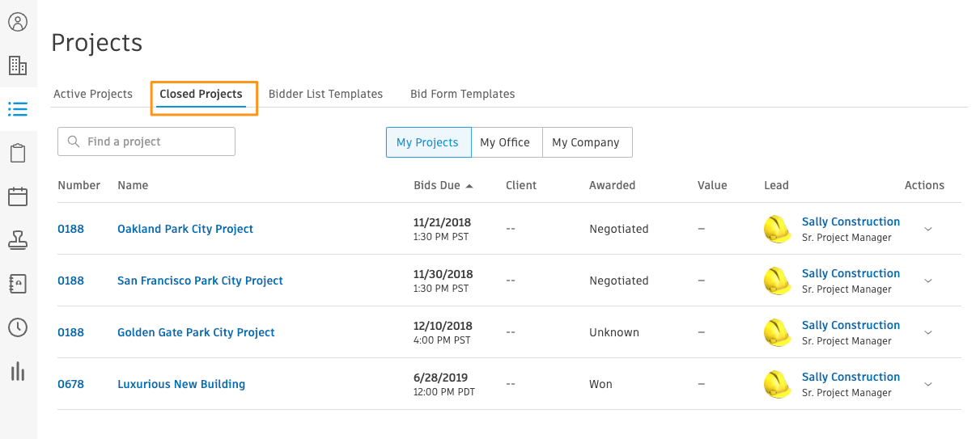Open the calendar icon in sidebar
This screenshot has width=980, height=439.
coord(18,196)
